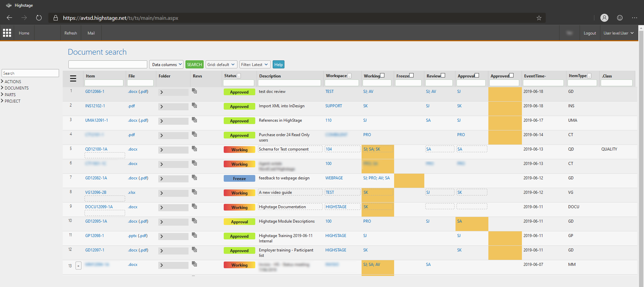Go to Home menu item
644x287 pixels.
pos(24,33)
